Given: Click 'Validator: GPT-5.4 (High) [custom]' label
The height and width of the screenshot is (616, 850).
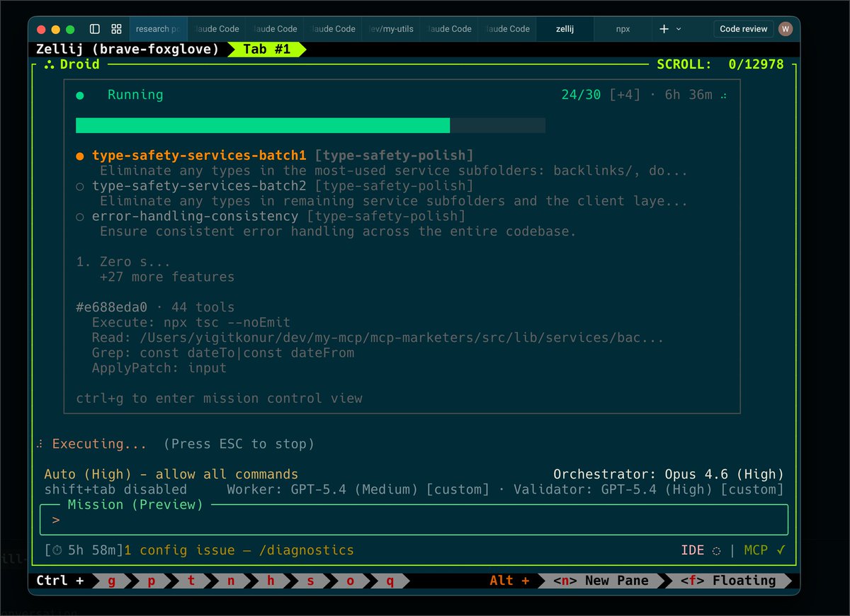Looking at the screenshot, I should point(649,489).
